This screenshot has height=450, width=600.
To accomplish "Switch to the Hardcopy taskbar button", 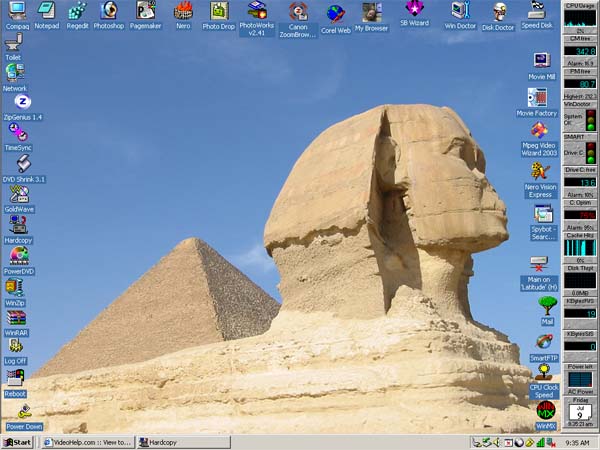I will coord(184,442).
